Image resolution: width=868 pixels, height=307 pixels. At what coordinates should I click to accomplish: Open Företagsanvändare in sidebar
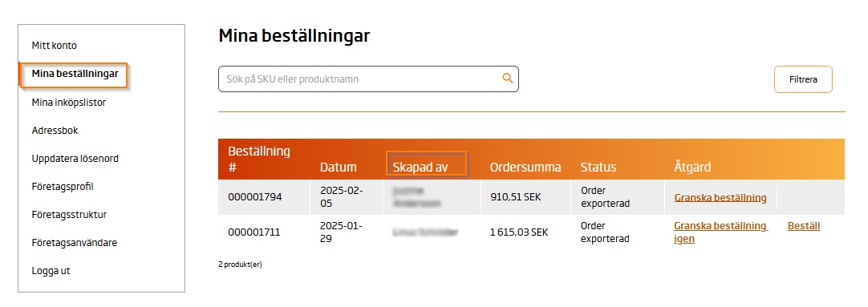point(74,243)
